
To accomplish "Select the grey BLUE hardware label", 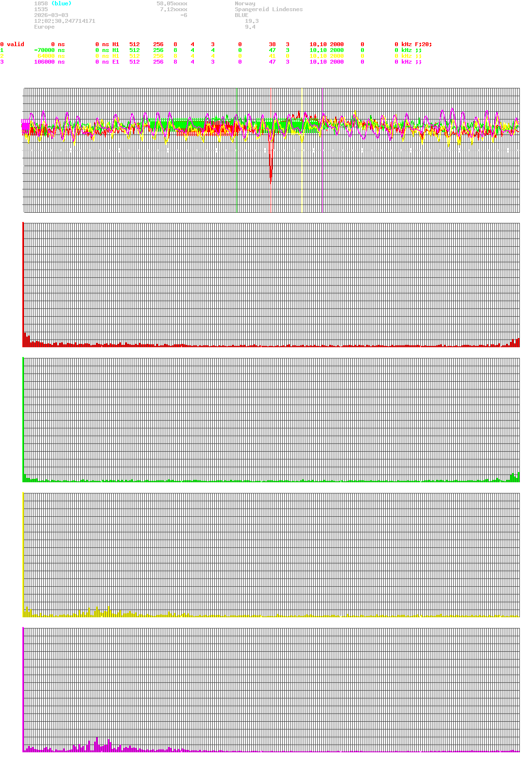I will pos(241,15).
